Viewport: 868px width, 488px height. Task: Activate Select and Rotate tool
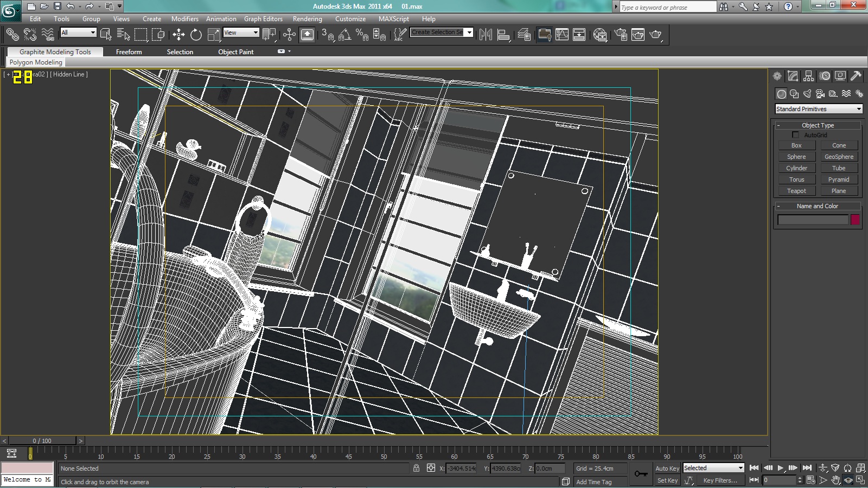click(x=196, y=35)
